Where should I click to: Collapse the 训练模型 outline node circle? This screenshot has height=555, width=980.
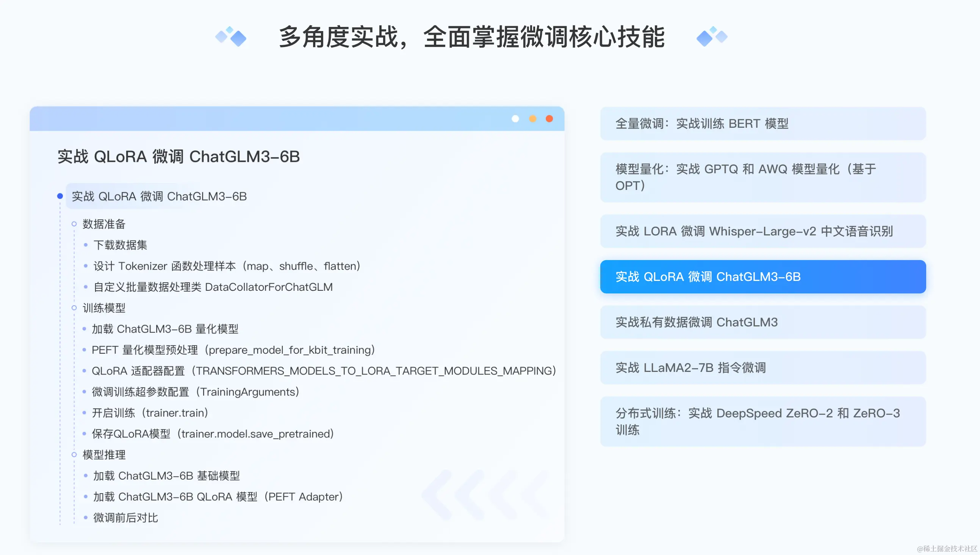pos(74,307)
